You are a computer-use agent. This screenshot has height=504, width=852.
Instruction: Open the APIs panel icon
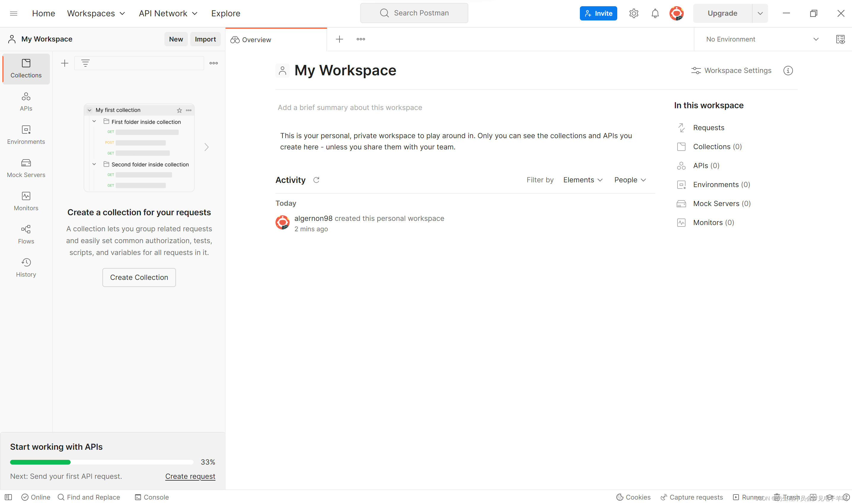tap(26, 101)
